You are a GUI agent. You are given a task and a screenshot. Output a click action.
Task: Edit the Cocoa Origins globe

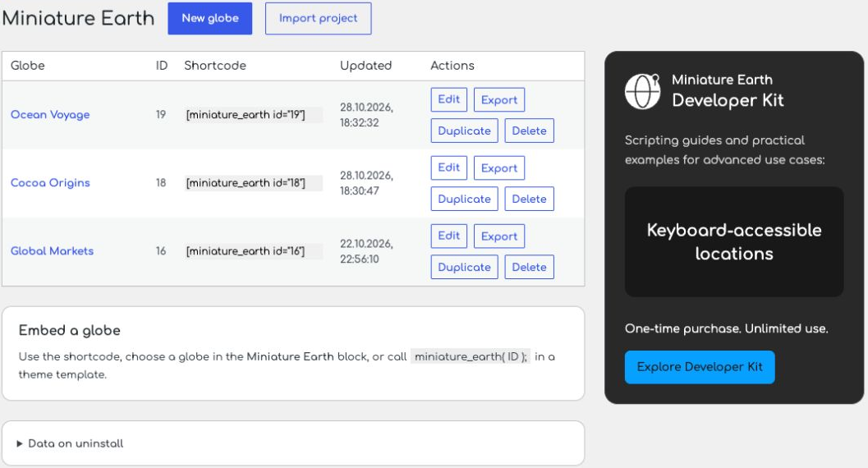(449, 167)
